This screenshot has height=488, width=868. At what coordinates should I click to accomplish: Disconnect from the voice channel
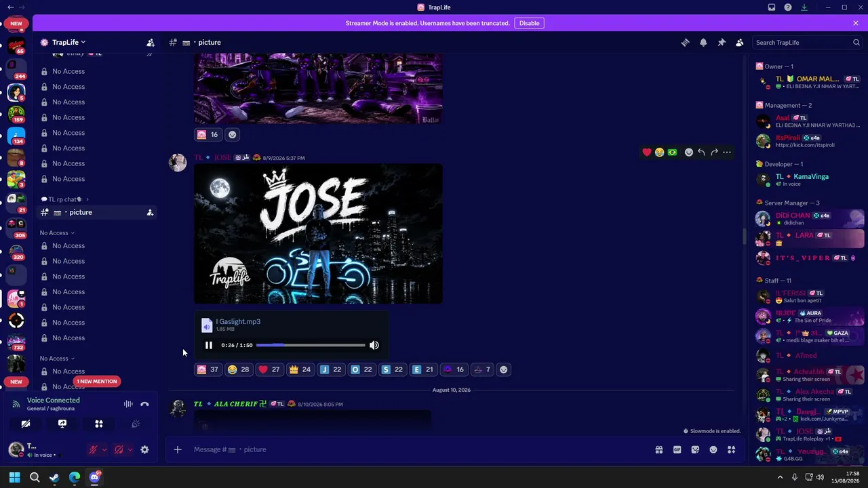click(144, 404)
